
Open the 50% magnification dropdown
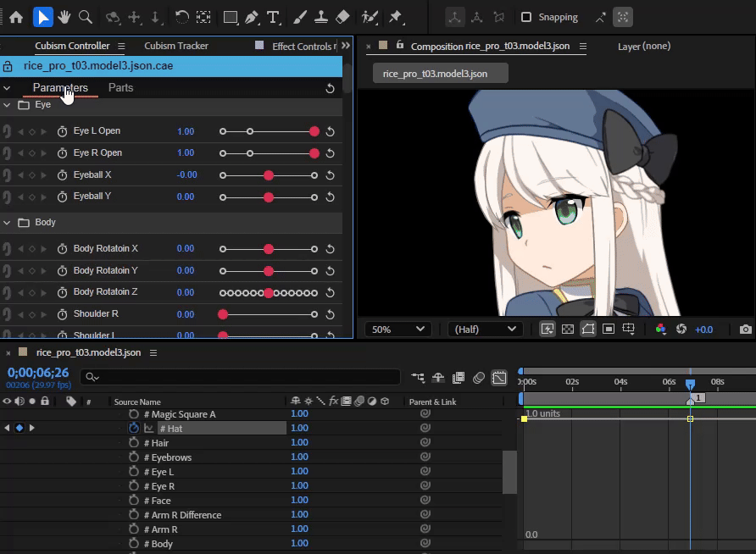(x=397, y=330)
